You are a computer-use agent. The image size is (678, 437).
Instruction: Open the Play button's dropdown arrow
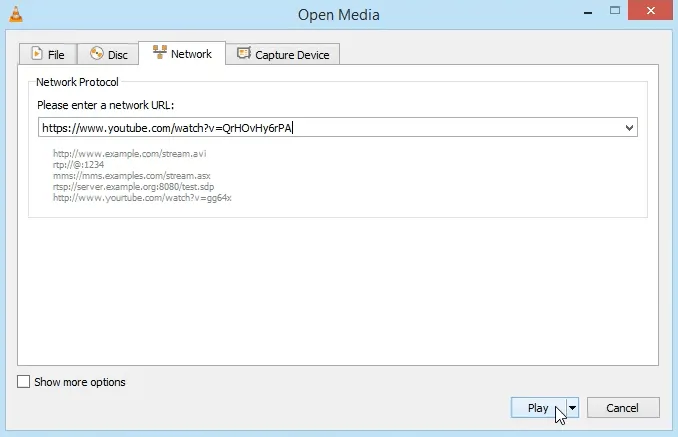[573, 408]
